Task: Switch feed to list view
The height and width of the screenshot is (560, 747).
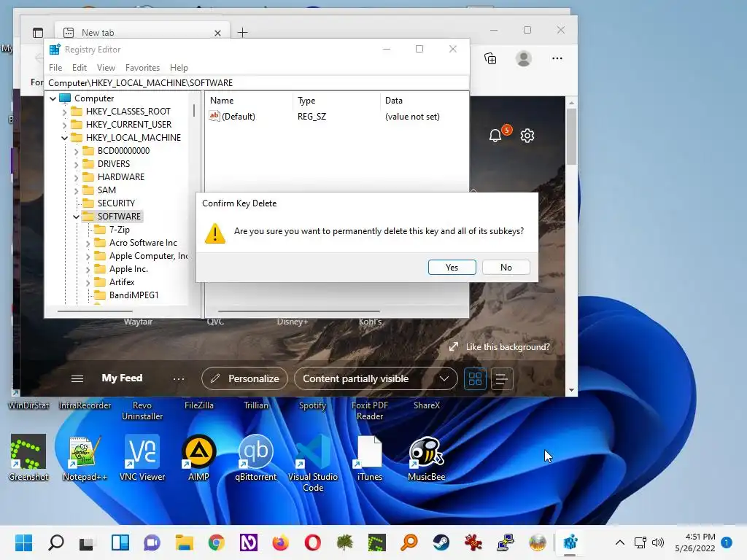Action: (501, 379)
